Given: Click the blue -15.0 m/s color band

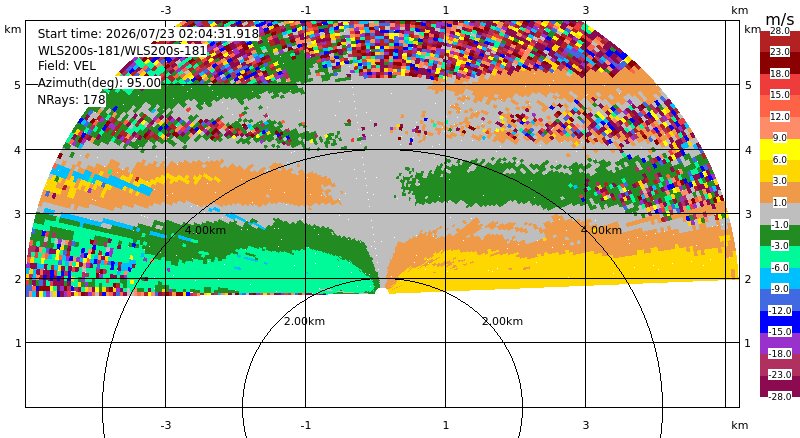Looking at the screenshot, I should click(x=780, y=321).
